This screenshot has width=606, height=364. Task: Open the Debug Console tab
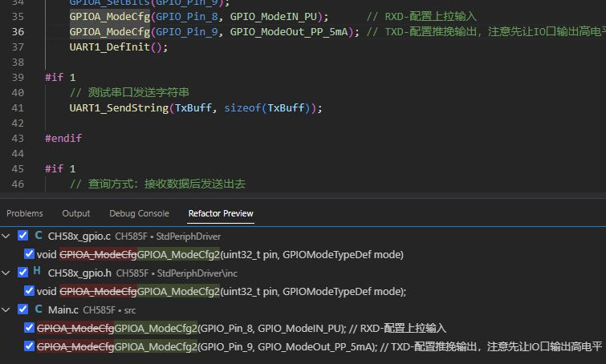(139, 213)
